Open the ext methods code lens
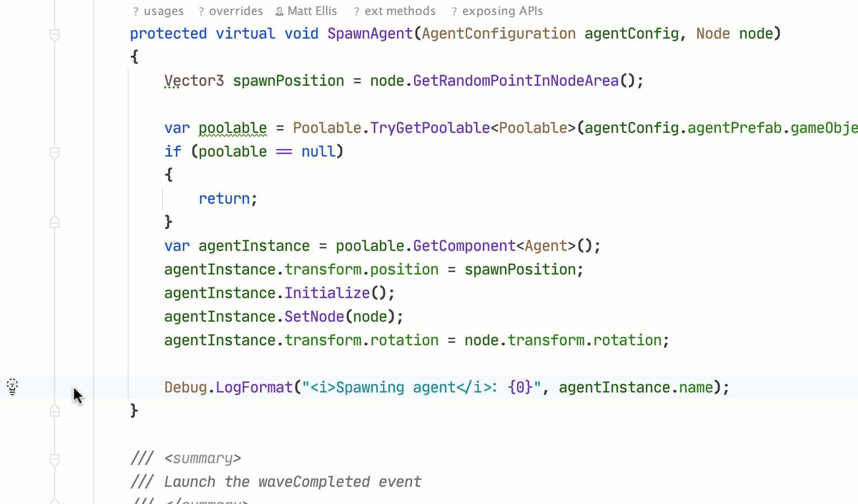 click(395, 11)
